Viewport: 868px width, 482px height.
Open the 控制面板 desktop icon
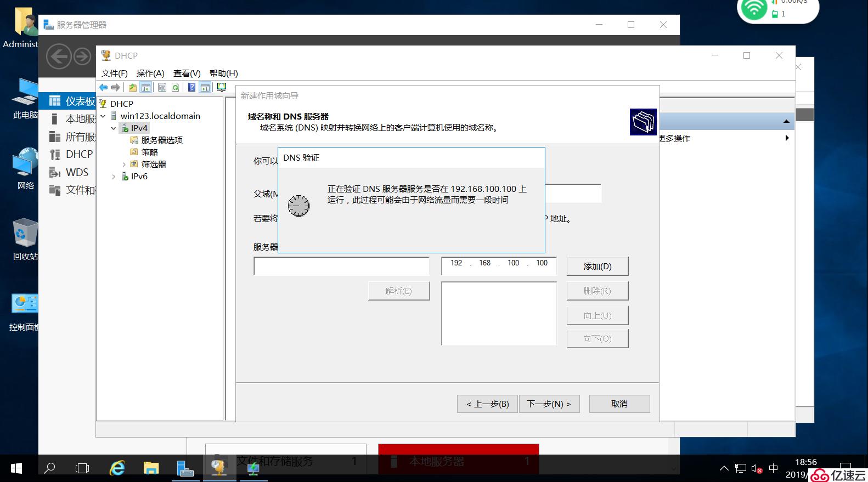point(24,311)
